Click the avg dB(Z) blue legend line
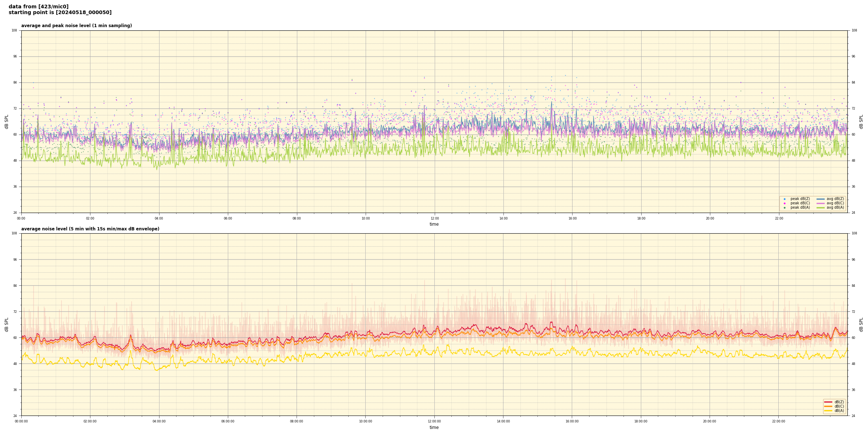The width and height of the screenshot is (868, 434). [x=821, y=199]
